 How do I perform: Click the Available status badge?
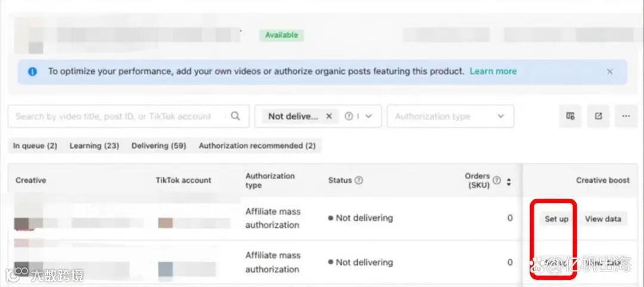point(281,35)
